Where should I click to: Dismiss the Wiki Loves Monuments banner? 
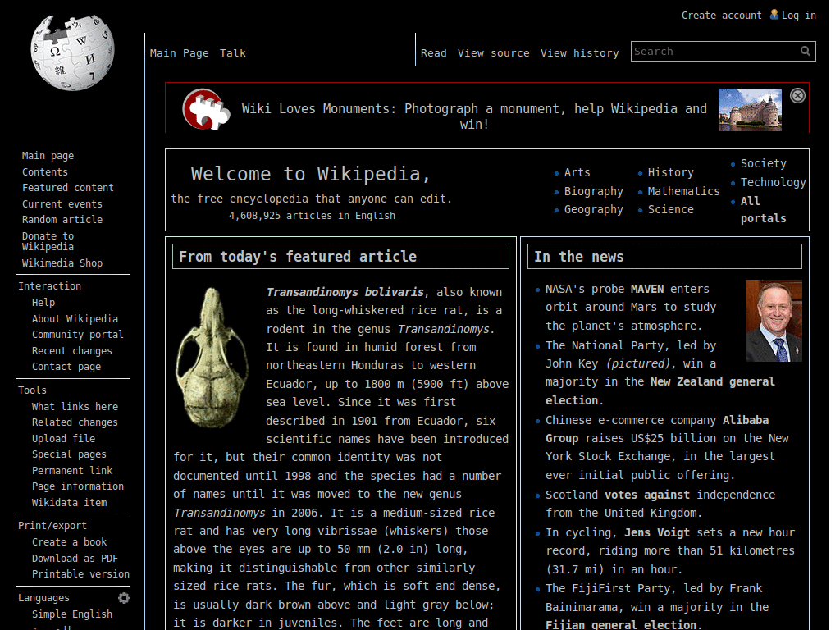click(x=797, y=95)
